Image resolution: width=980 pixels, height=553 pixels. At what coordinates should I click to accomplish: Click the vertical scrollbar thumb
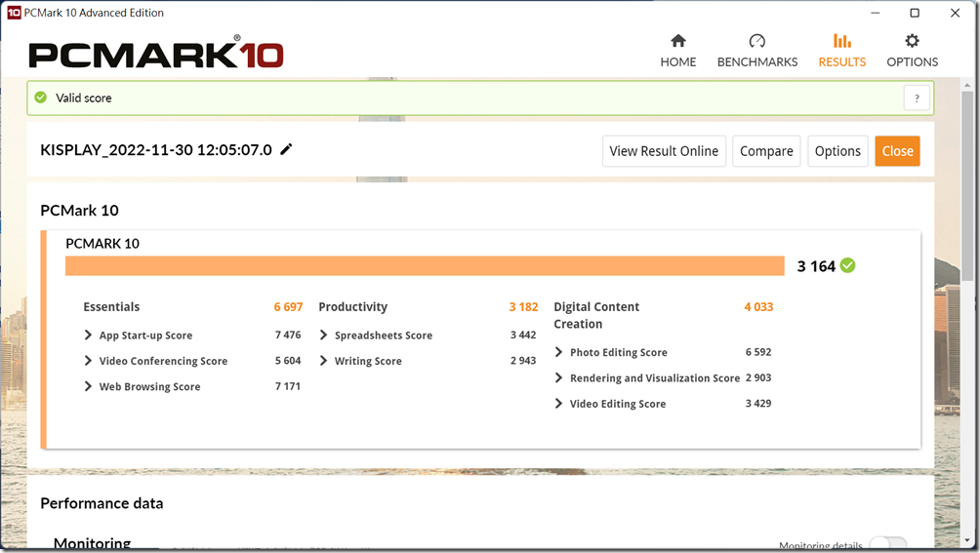[967, 187]
